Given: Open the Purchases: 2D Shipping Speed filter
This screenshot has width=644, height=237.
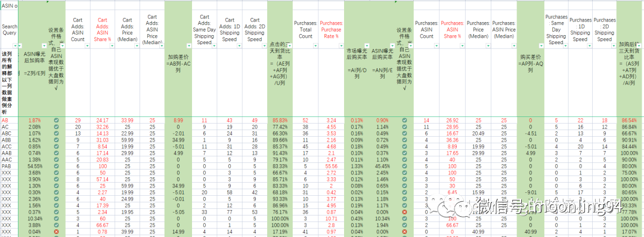Looking at the screenshot, I should [x=614, y=46].
